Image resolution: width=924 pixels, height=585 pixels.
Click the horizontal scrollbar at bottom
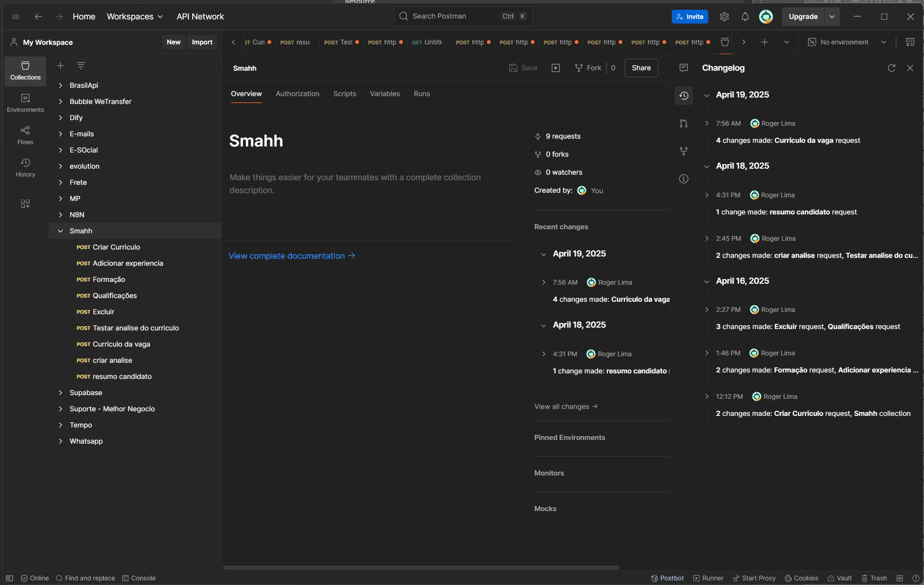tap(421, 567)
